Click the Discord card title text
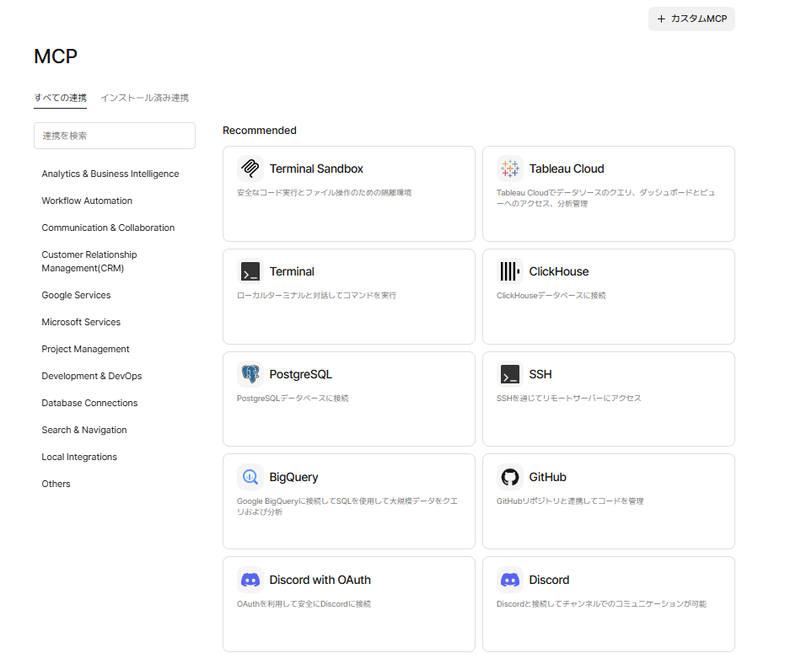 [x=549, y=581]
